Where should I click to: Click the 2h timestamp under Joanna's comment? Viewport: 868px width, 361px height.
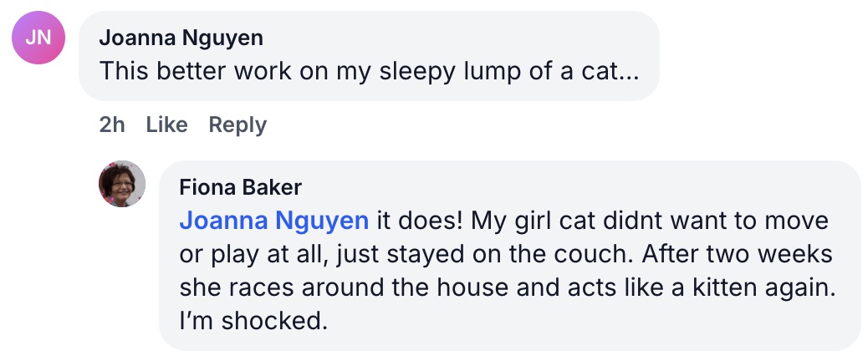click(x=112, y=125)
